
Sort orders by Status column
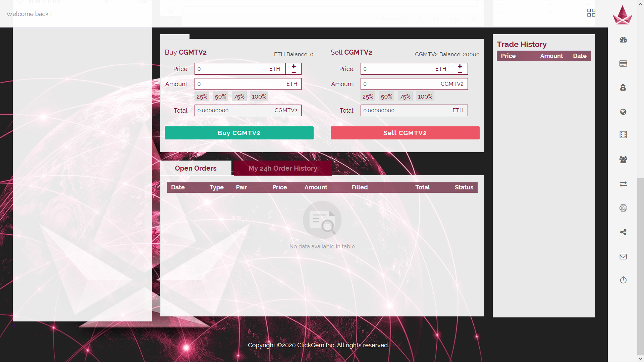tap(464, 187)
